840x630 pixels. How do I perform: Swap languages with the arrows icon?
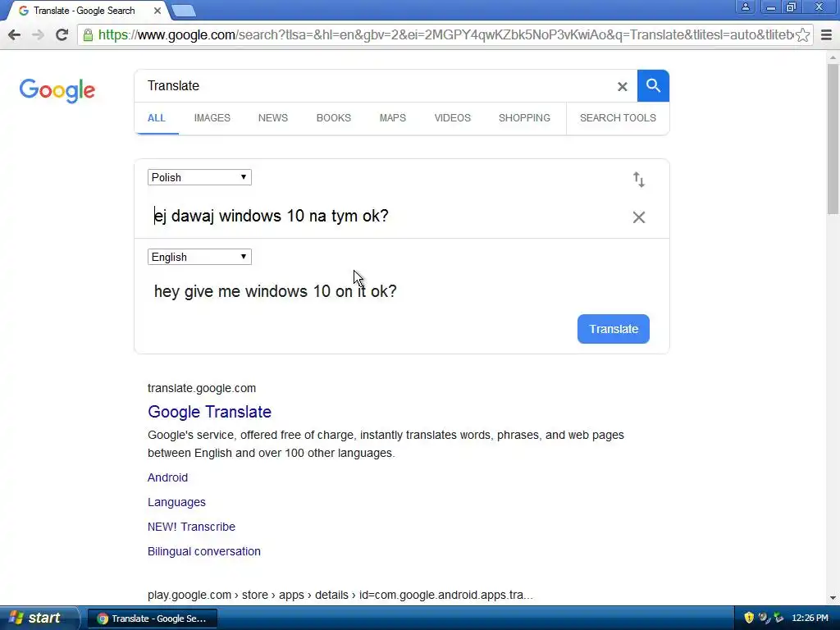pyautogui.click(x=638, y=180)
